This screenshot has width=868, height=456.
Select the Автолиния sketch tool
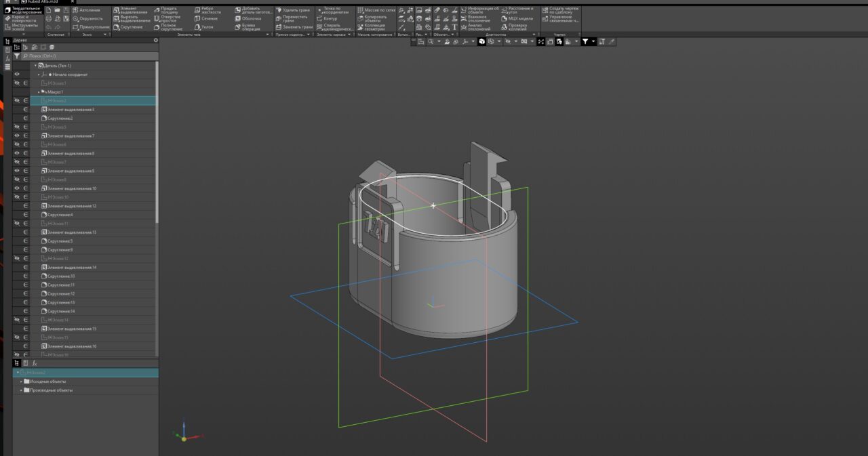click(x=86, y=10)
